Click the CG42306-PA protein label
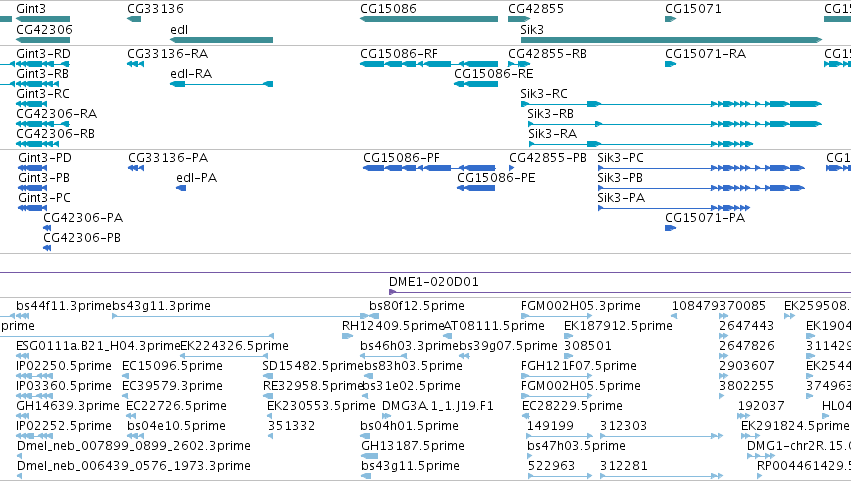The image size is (851, 481). pos(83,218)
